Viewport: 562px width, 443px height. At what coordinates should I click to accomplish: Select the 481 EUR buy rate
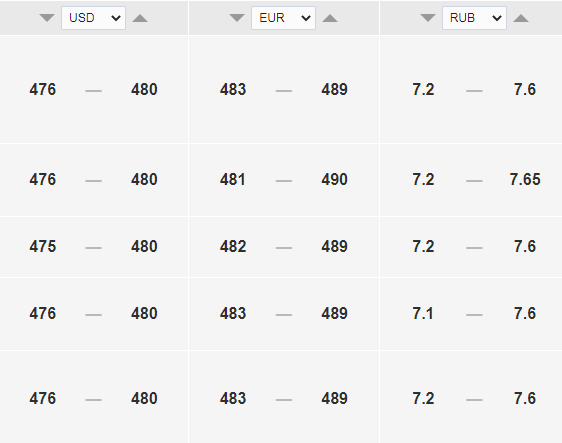233,180
